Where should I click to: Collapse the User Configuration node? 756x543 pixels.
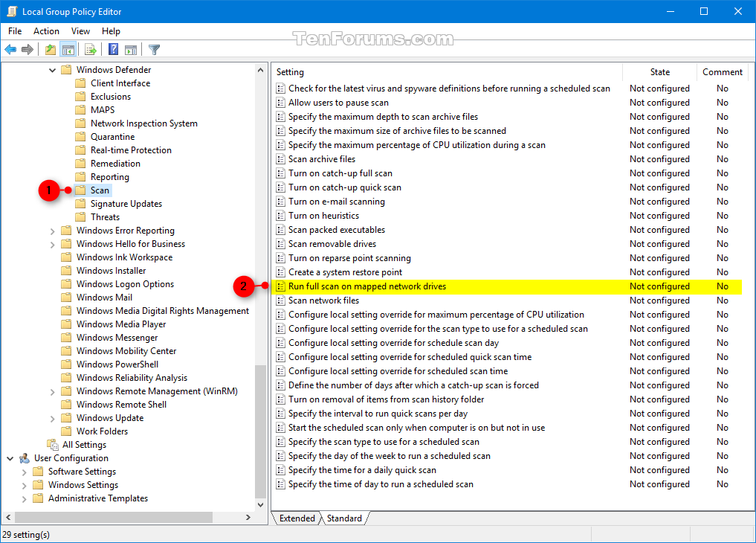point(10,458)
